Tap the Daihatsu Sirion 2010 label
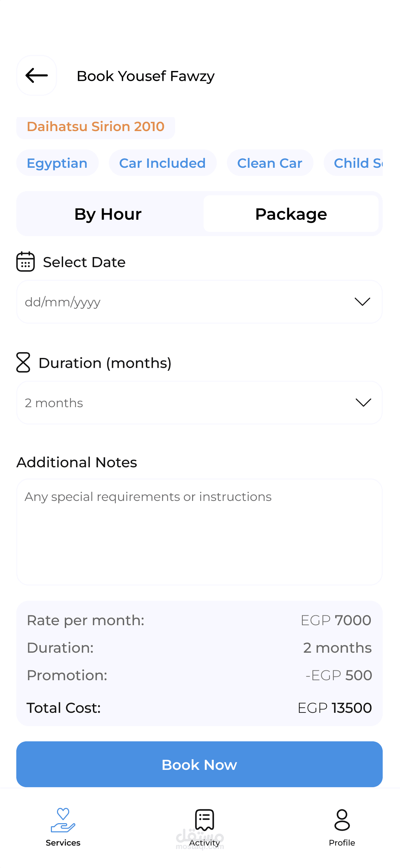This screenshot has width=400, height=868. (x=96, y=127)
